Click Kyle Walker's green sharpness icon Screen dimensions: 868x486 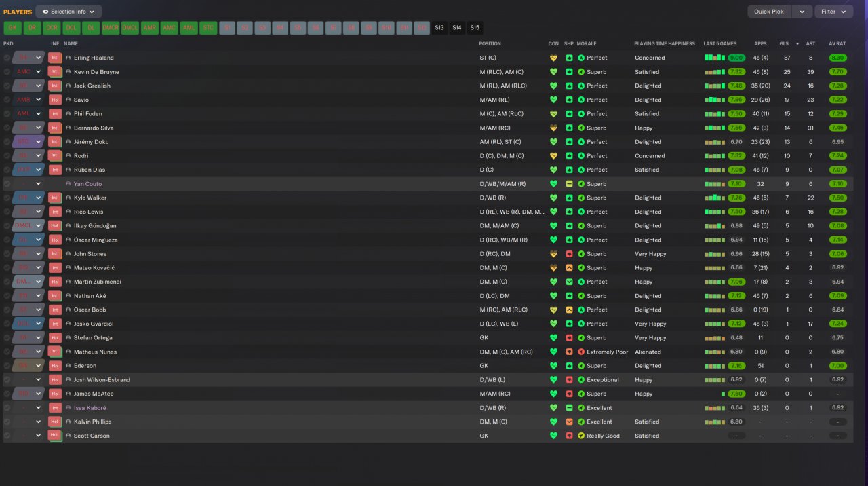pyautogui.click(x=569, y=198)
